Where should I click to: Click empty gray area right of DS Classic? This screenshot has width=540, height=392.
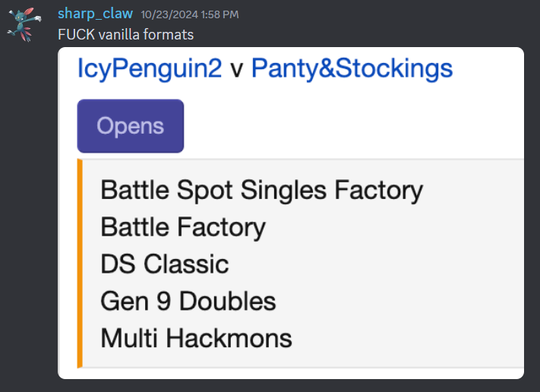tap(380, 264)
